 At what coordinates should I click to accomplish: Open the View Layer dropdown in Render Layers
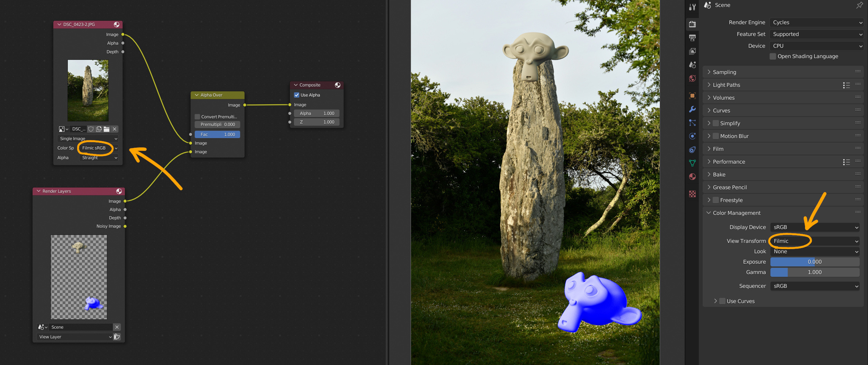pyautogui.click(x=75, y=337)
